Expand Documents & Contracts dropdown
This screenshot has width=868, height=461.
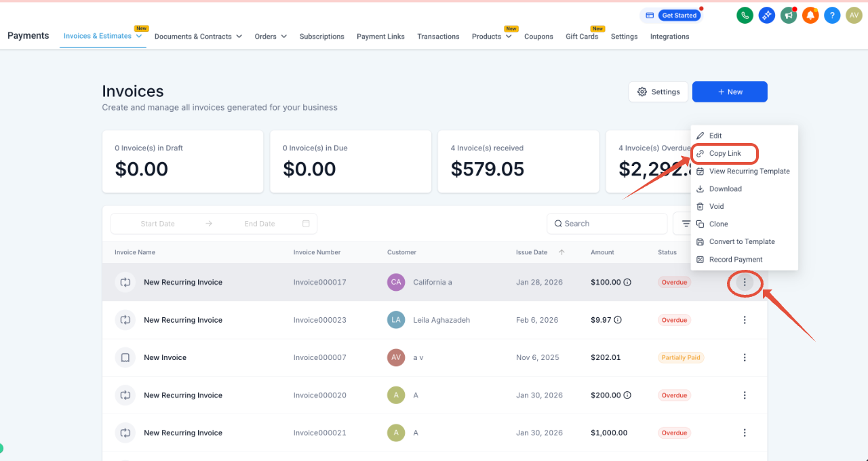point(239,37)
